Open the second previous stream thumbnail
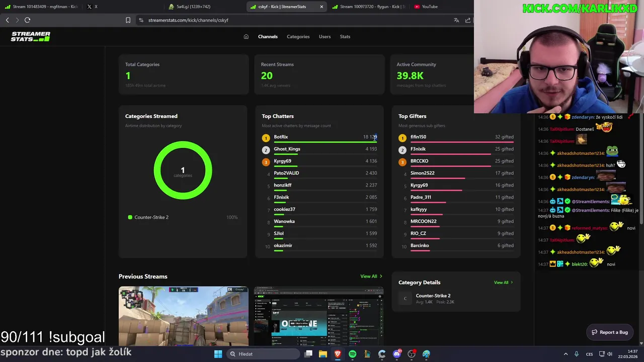The width and height of the screenshot is (644, 362). tap(319, 316)
